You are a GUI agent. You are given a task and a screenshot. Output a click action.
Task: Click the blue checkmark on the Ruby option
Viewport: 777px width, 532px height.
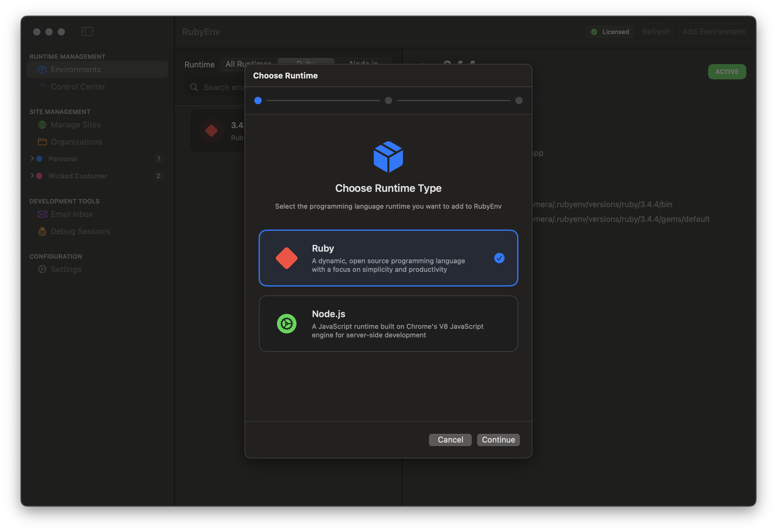(499, 258)
